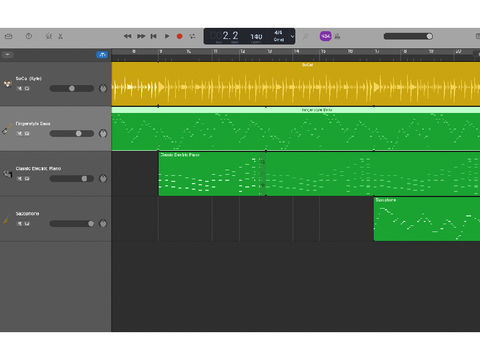
Task: Click the Saxophone instrument icon
Action: click(7, 219)
